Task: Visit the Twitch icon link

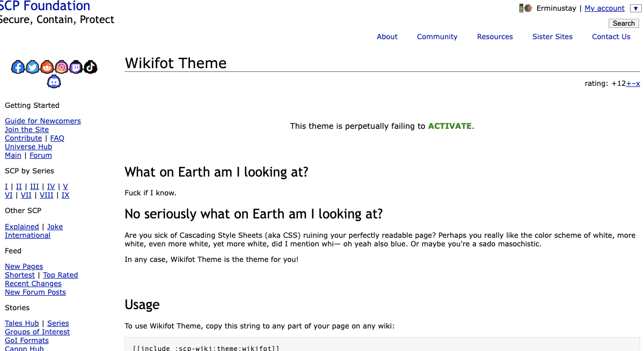Action: [x=76, y=67]
